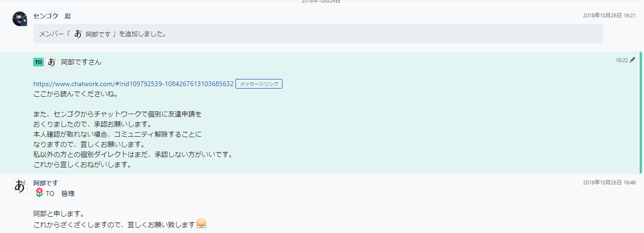Open the chatwork.com message URL
Viewport: 644px width, 233px height.
coord(133,84)
